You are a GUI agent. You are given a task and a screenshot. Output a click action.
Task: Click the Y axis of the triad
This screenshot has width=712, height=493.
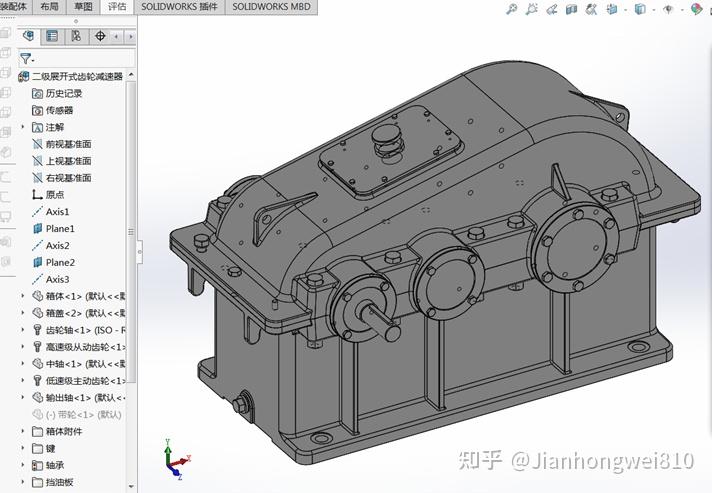tap(168, 451)
